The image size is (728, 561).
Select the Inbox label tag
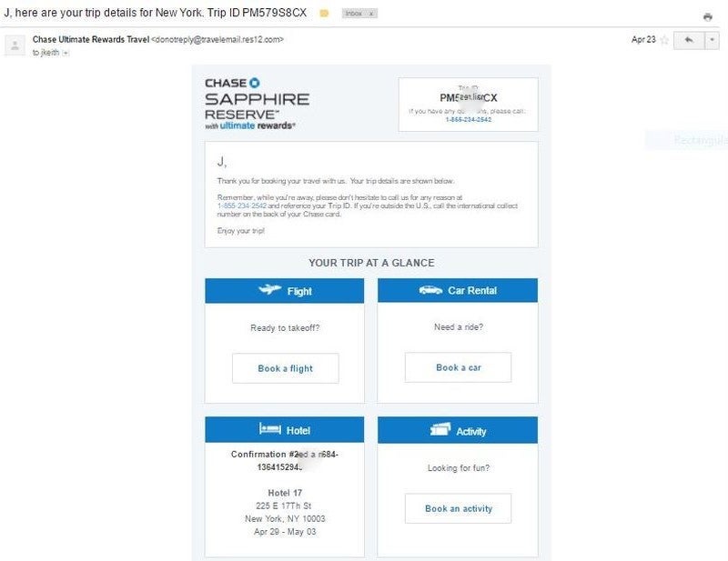click(x=353, y=15)
